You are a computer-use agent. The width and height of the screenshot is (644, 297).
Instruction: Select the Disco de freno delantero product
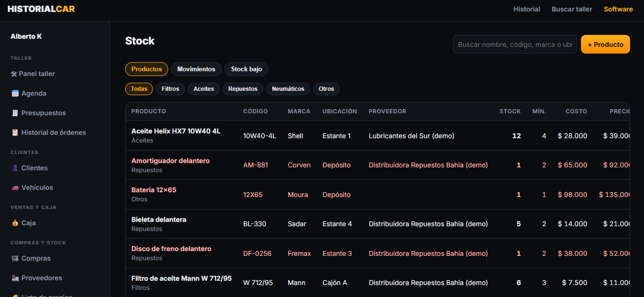(171, 249)
